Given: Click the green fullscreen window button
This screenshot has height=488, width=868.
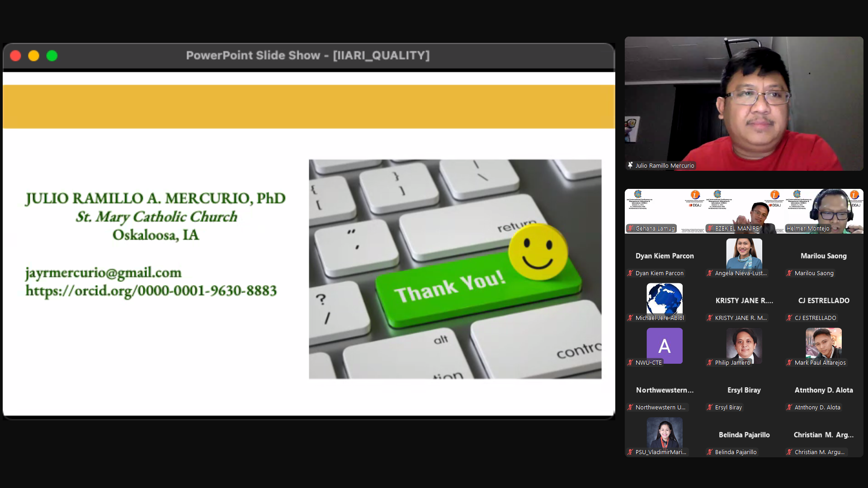Looking at the screenshot, I should click(x=52, y=56).
